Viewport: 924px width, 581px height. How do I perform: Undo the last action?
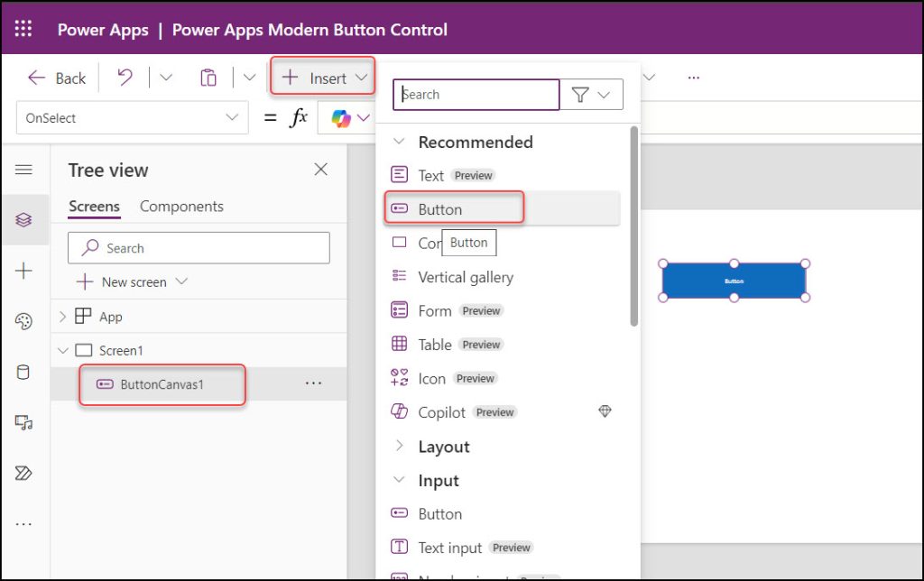click(125, 78)
